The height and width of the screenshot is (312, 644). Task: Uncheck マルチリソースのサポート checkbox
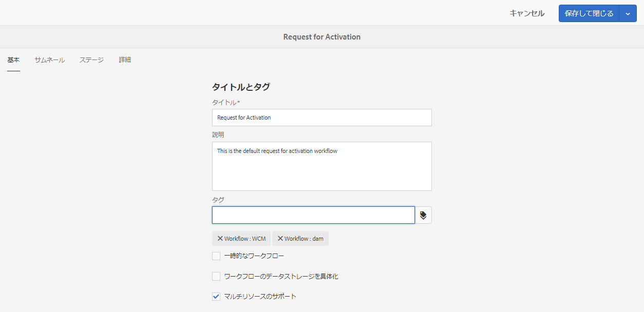(x=216, y=297)
